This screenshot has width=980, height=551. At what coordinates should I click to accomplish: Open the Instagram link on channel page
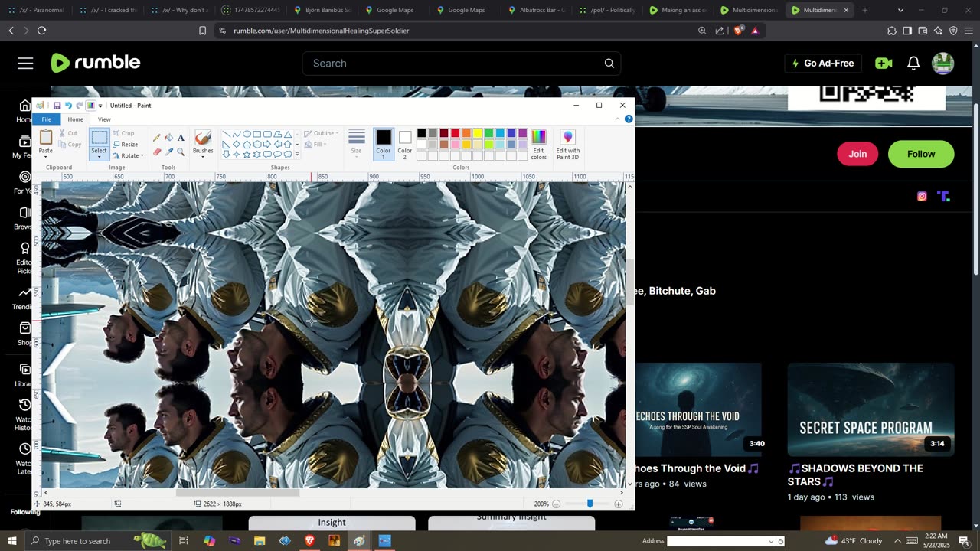pos(922,197)
